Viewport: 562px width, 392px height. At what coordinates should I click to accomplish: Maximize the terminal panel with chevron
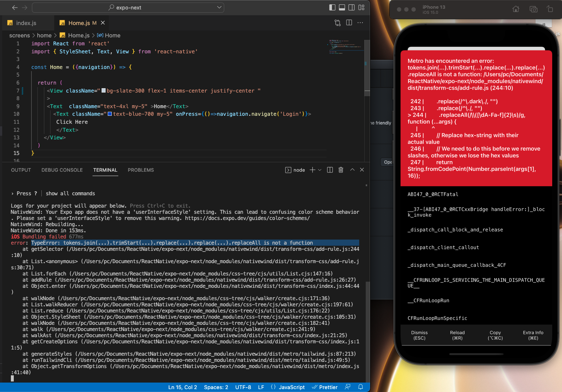coord(352,170)
